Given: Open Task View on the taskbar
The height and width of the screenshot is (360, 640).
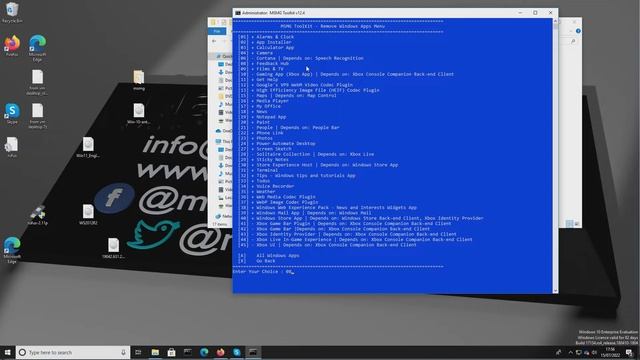Looking at the screenshot, I should point(138,352).
